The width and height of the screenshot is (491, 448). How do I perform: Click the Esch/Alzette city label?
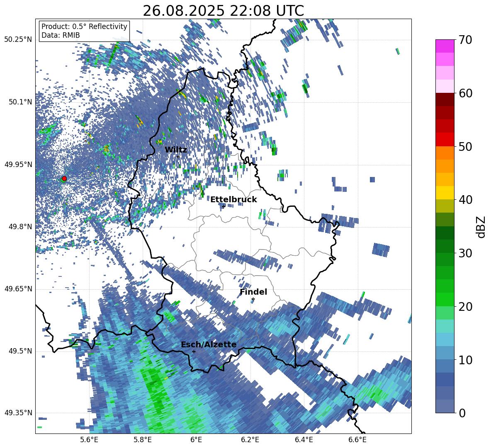pos(209,344)
